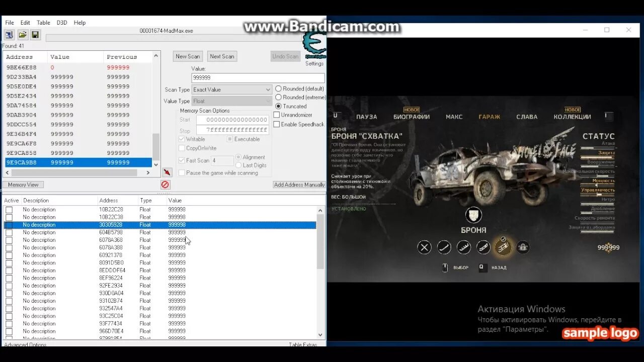Open the File menu
The image size is (644, 362).
pos(10,23)
